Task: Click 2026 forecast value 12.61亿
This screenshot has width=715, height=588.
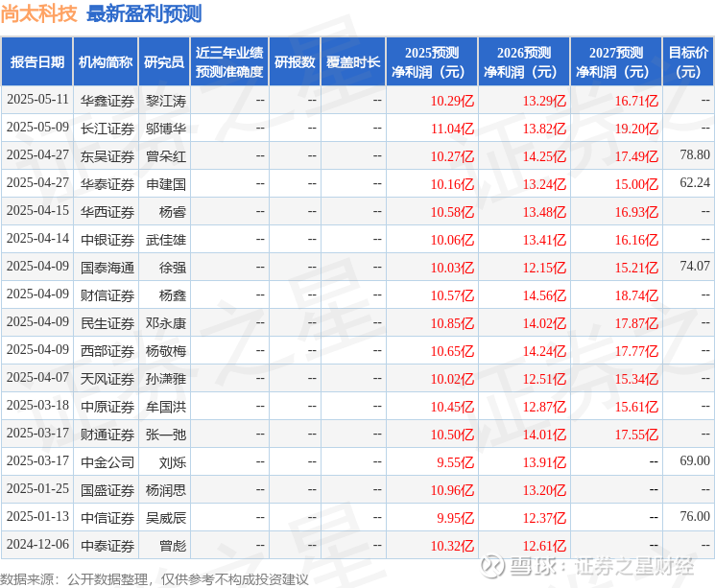Action: [x=544, y=546]
